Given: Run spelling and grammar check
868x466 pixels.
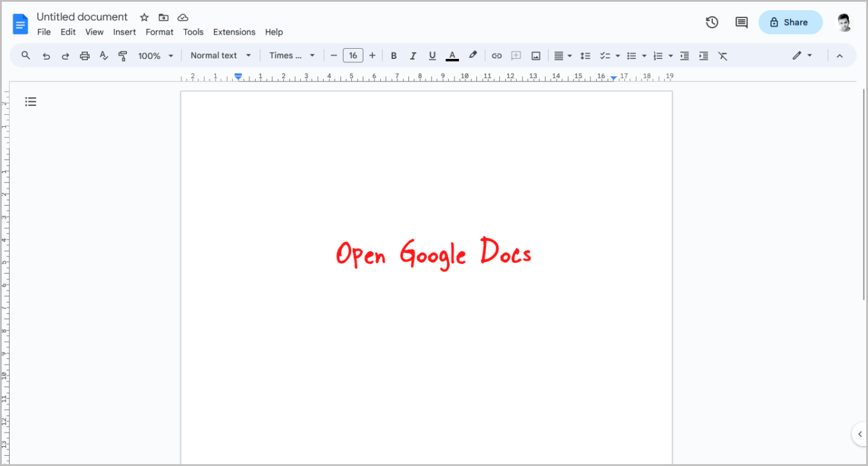Looking at the screenshot, I should [x=104, y=56].
